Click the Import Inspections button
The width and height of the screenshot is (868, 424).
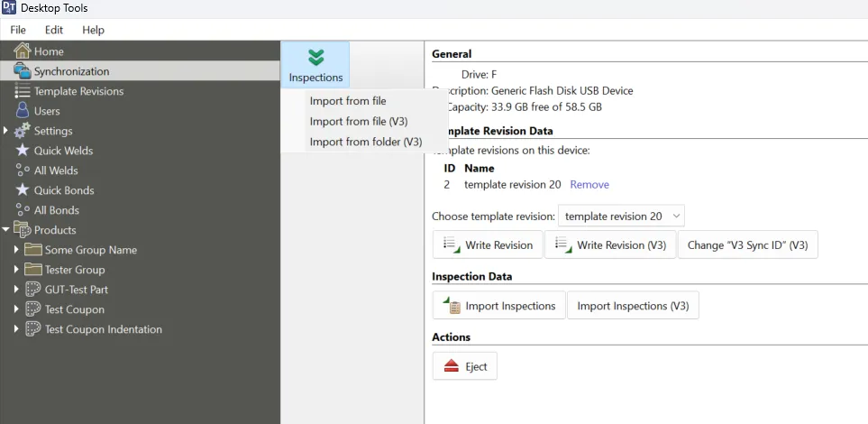498,306
